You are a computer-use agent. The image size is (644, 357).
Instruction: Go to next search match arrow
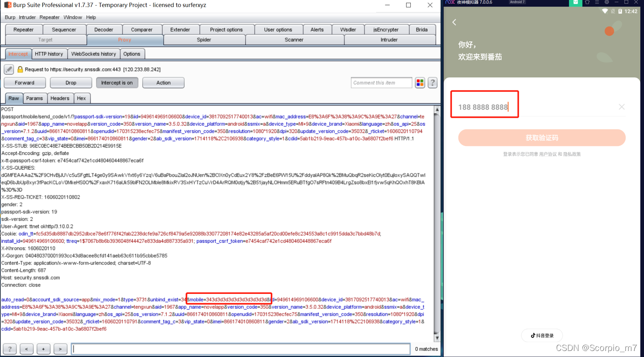[60, 349]
